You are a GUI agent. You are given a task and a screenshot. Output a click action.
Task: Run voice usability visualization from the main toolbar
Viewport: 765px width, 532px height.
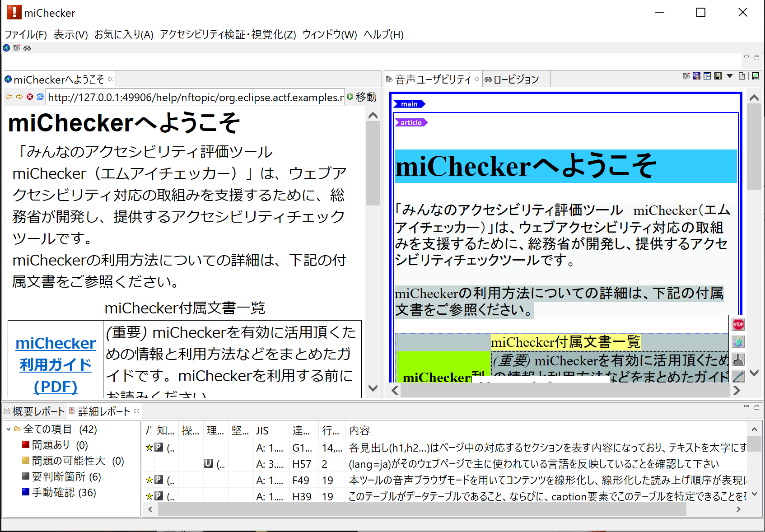(x=17, y=48)
